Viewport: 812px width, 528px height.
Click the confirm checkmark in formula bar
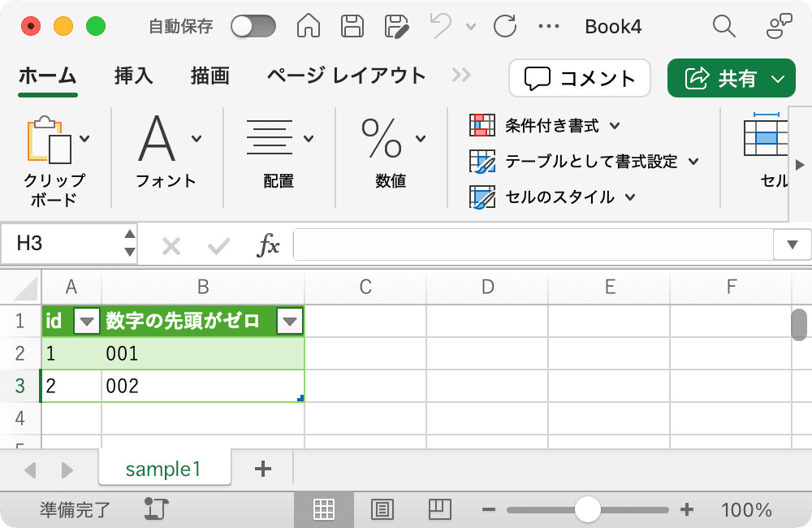[x=218, y=246]
